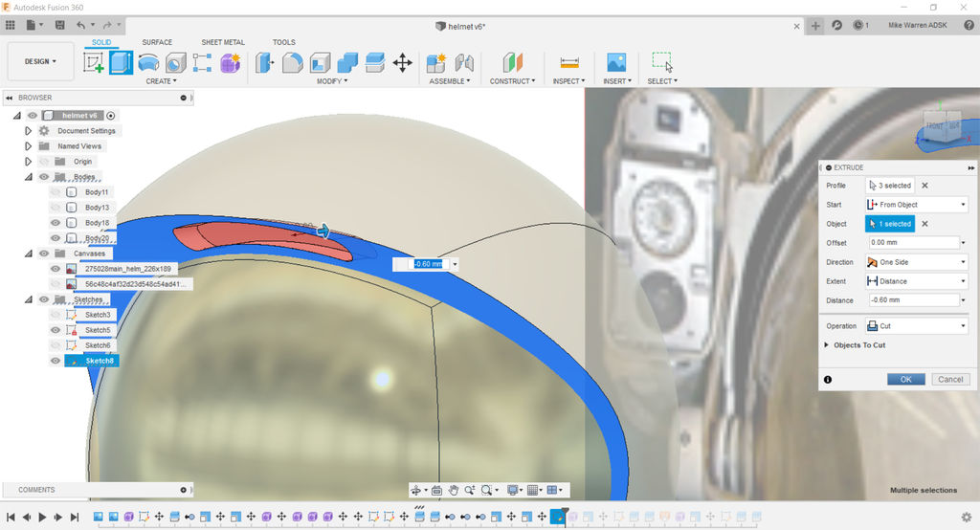Toggle visibility of Sketch5
This screenshot has width=980, height=530.
coord(56,330)
